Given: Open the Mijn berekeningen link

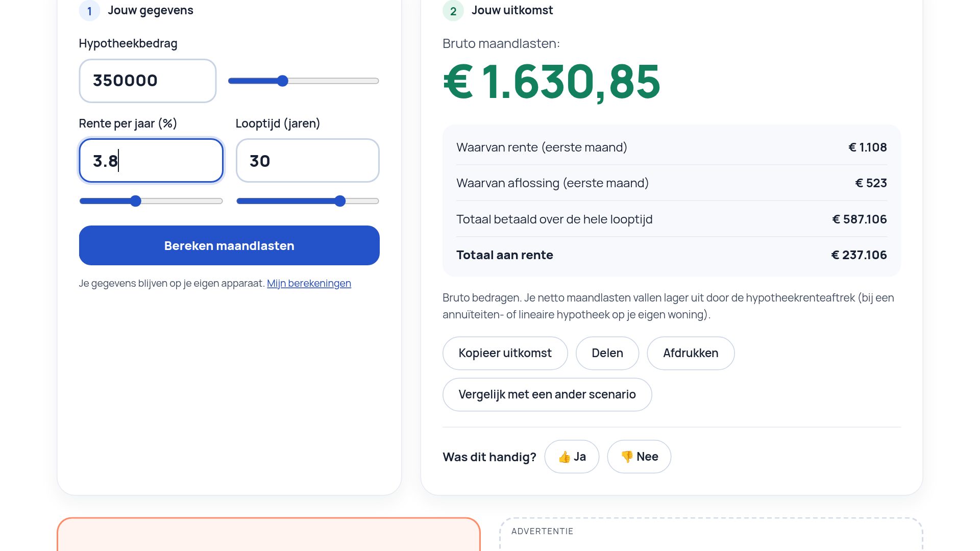Looking at the screenshot, I should coord(309,283).
